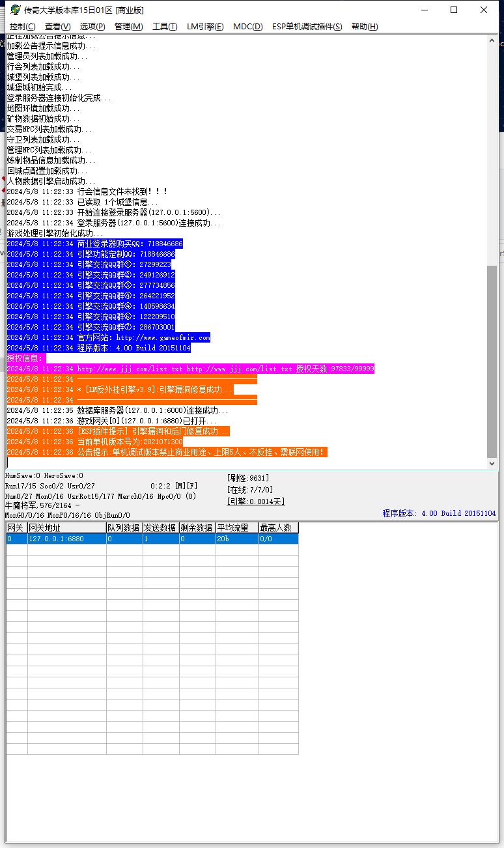
Task: Click the 0/0 max players cell
Action: [x=279, y=539]
